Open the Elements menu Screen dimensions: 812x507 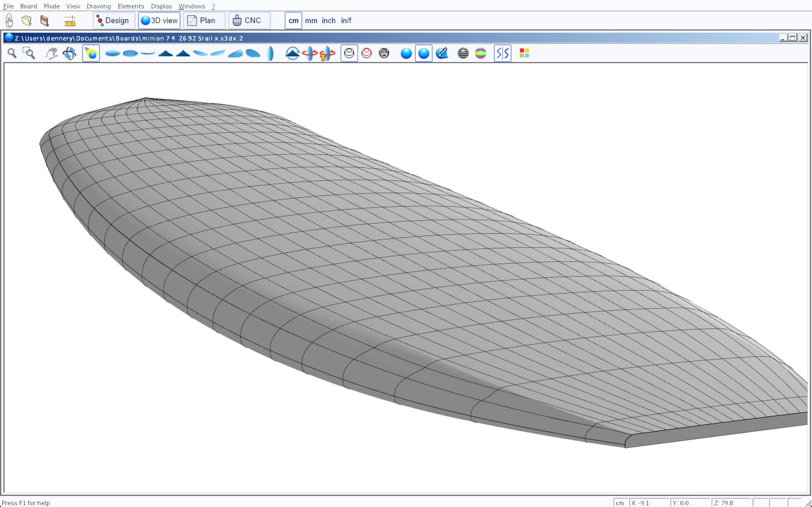[x=131, y=6]
